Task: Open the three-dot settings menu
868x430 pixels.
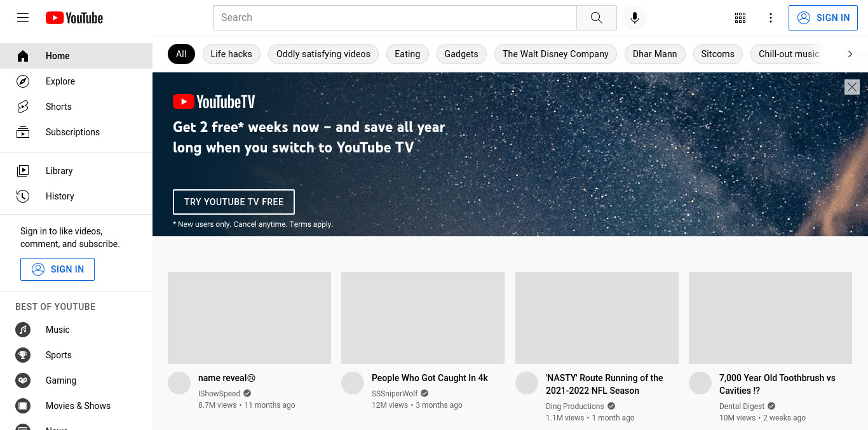Action: [x=771, y=18]
